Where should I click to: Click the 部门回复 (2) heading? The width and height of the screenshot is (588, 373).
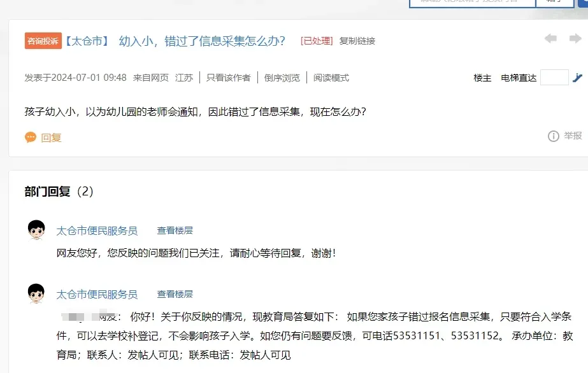[x=59, y=192]
